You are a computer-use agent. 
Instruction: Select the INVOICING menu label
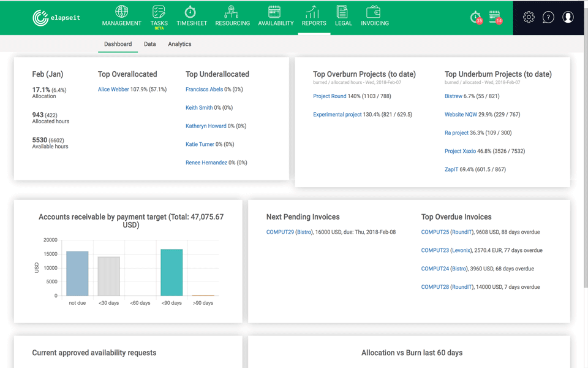pos(375,23)
